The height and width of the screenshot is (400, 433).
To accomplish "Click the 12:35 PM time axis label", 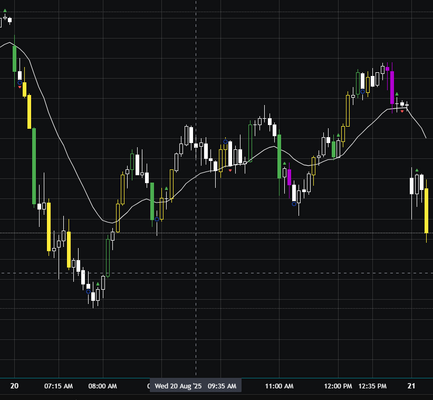I will tap(373, 386).
